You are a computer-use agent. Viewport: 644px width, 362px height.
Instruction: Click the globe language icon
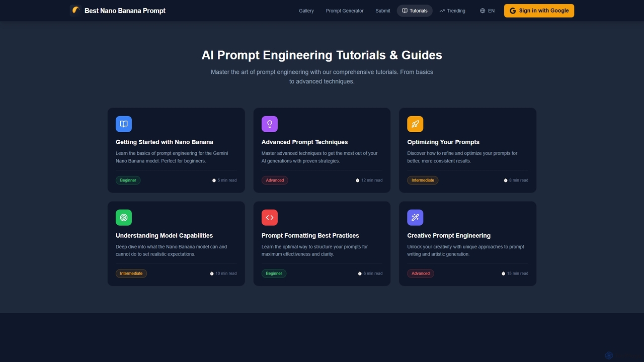[482, 11]
